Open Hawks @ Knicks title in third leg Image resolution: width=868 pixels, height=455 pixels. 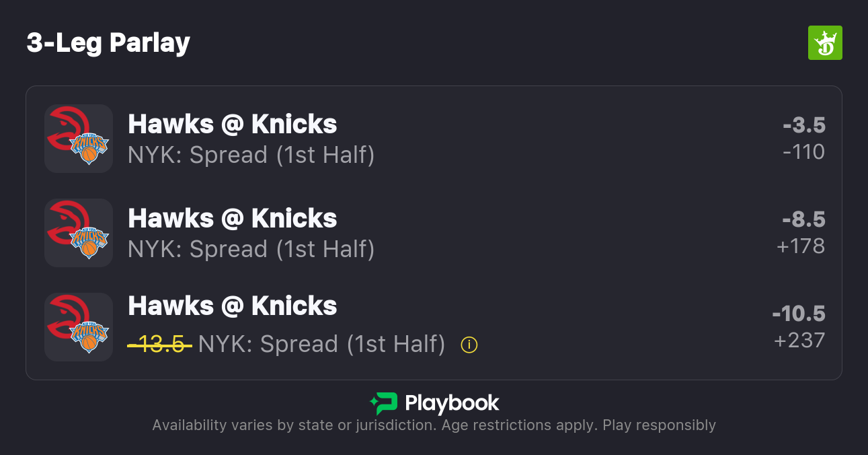233,306
